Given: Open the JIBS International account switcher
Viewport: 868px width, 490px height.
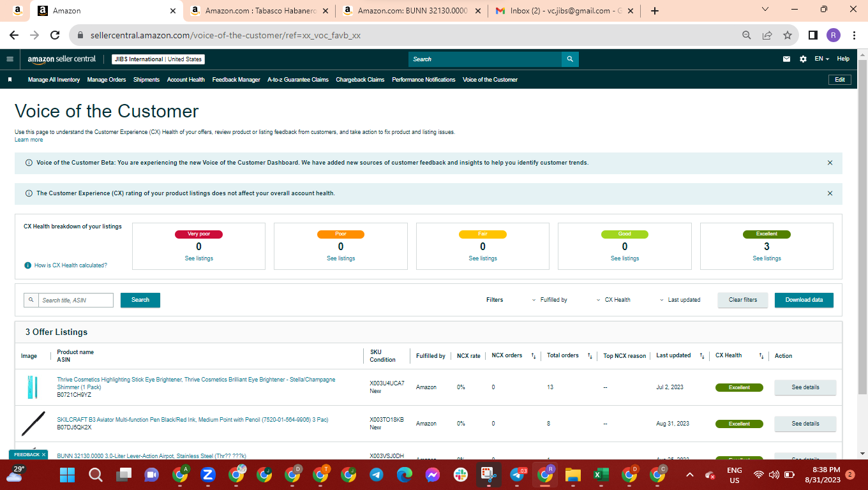Looking at the screenshot, I should (x=158, y=59).
